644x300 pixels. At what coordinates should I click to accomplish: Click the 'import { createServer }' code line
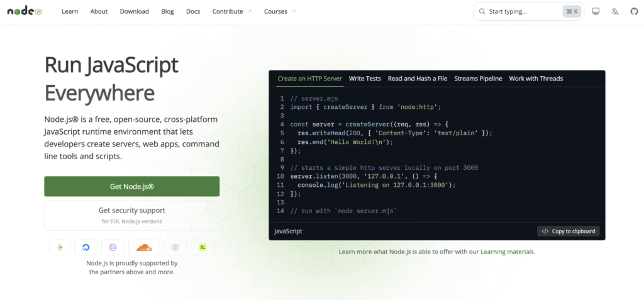click(x=365, y=107)
